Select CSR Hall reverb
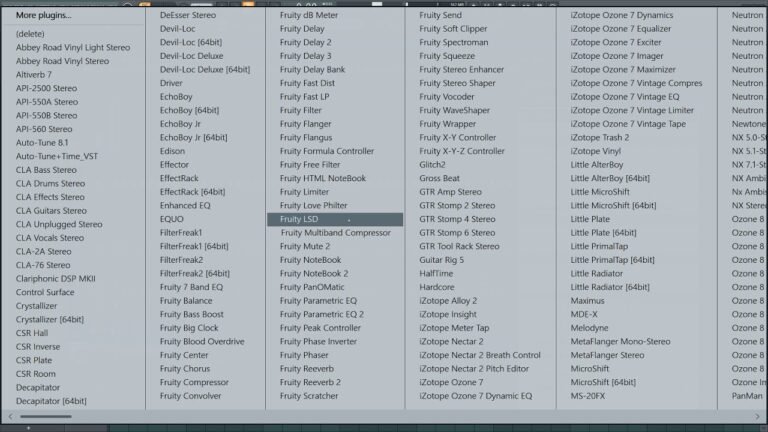This screenshot has height=432, width=768. 32,333
